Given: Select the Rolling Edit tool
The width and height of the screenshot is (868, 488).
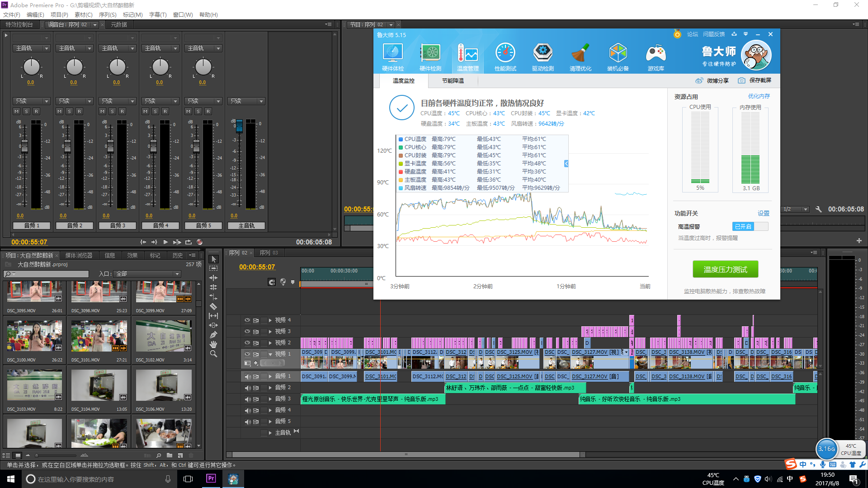Looking at the screenshot, I should tap(214, 287).
